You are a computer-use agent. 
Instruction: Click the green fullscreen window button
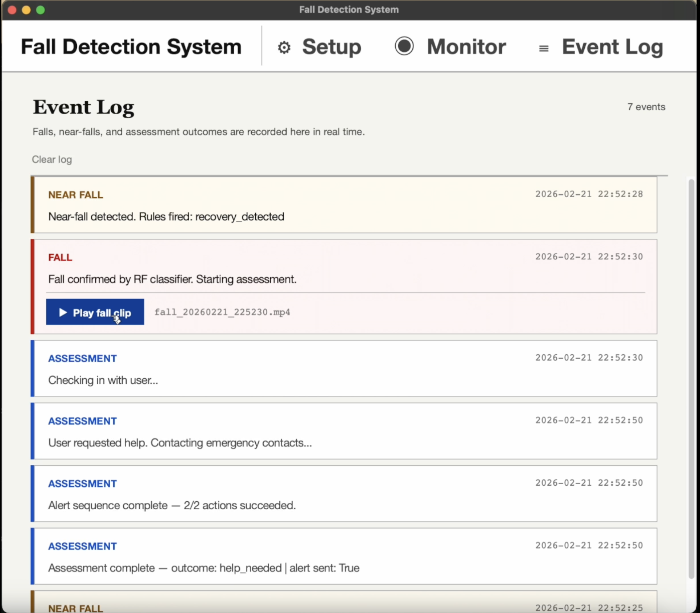[x=41, y=10]
